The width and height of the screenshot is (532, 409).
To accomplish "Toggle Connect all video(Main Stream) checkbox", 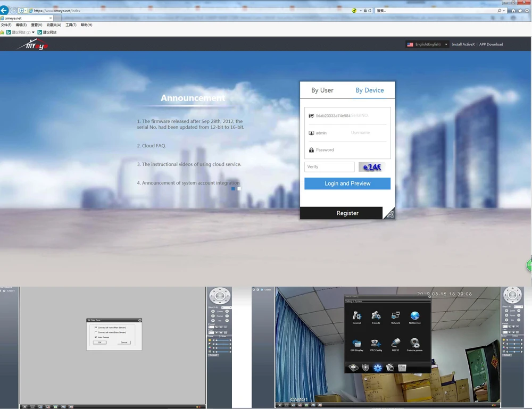I will pyautogui.click(x=96, y=328).
